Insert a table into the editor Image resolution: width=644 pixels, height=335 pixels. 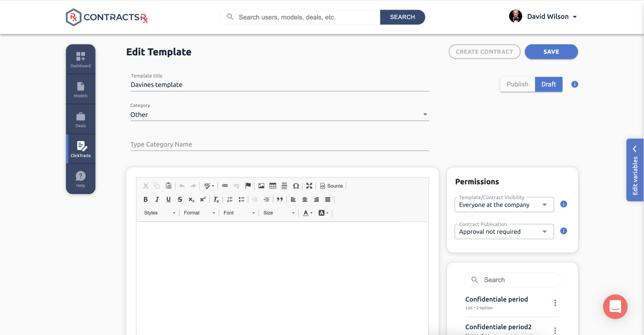pos(273,186)
